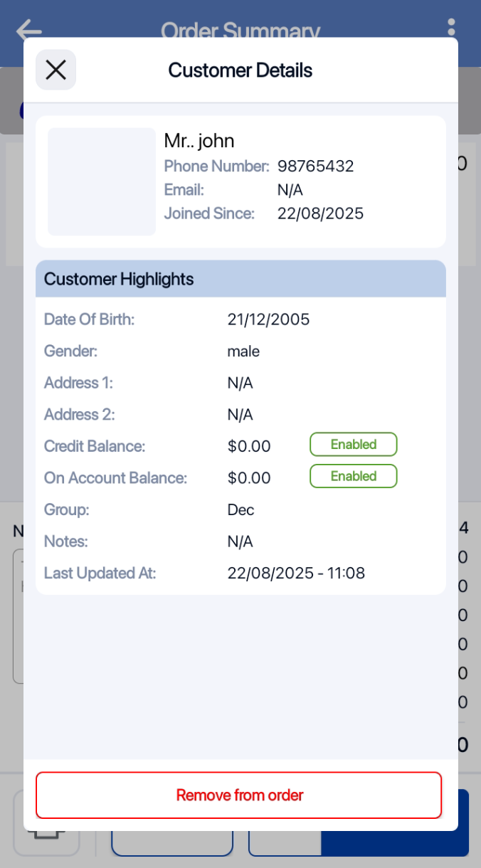Tap the Email N/A field value

[x=290, y=190]
